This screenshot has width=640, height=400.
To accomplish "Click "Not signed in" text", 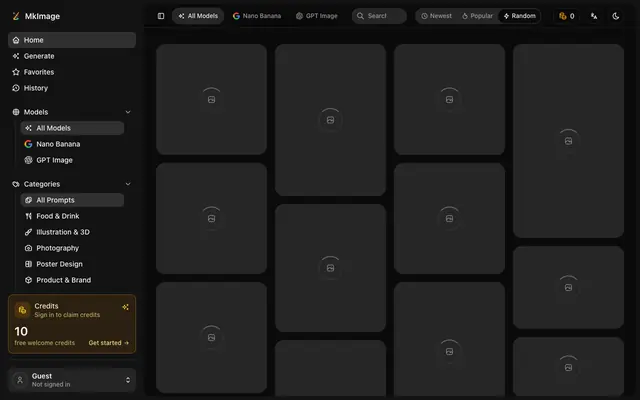I will pos(51,384).
